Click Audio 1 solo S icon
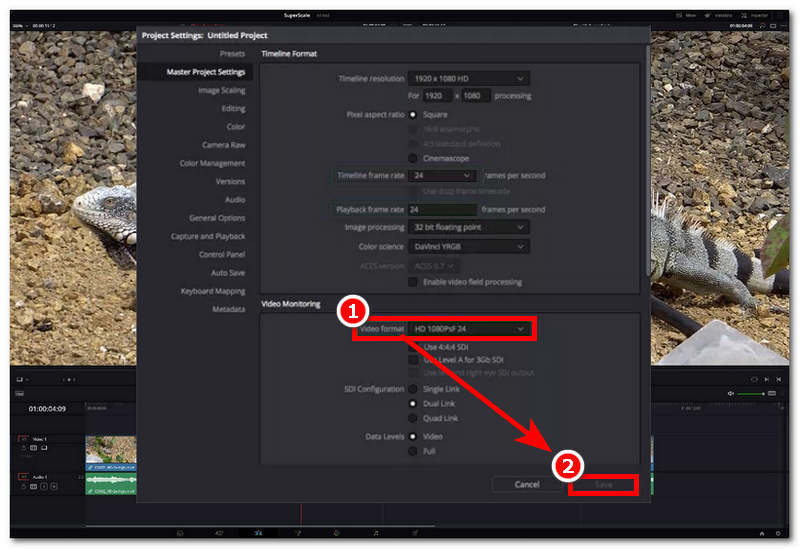Screen dimensions: 800x549 (44, 486)
